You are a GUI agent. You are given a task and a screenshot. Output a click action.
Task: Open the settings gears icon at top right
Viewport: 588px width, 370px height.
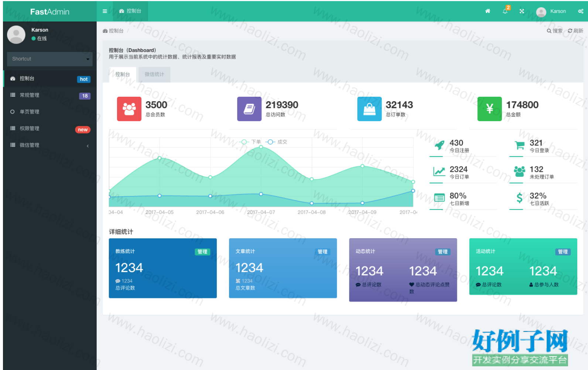click(581, 11)
